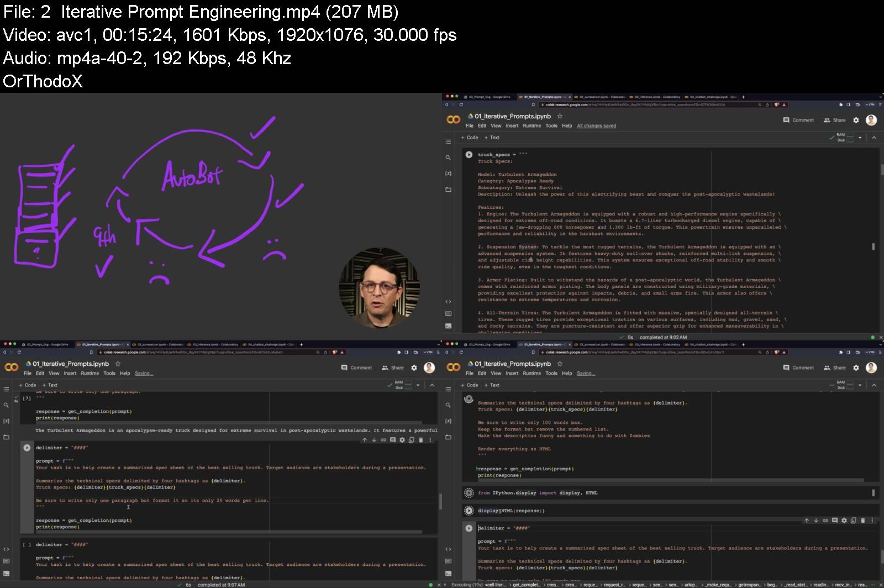Run the IPython.display import cell in bottom-right frame
The image size is (884, 588).
(x=469, y=492)
